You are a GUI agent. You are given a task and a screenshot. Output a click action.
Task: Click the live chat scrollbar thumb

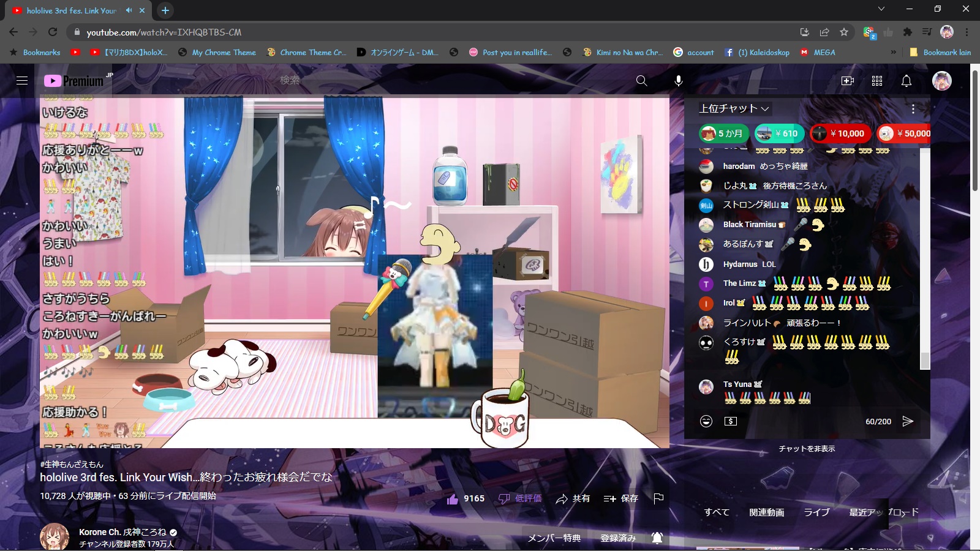tap(925, 361)
